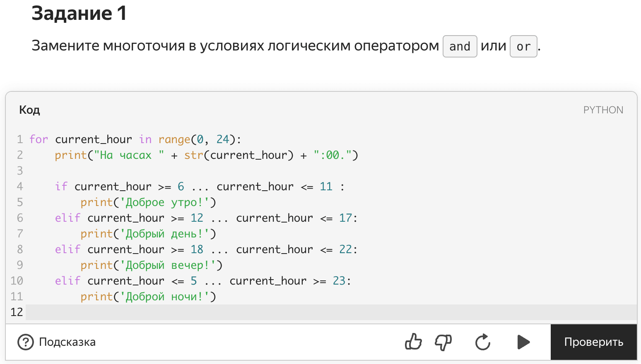Click the question mark hint icon

26,342
